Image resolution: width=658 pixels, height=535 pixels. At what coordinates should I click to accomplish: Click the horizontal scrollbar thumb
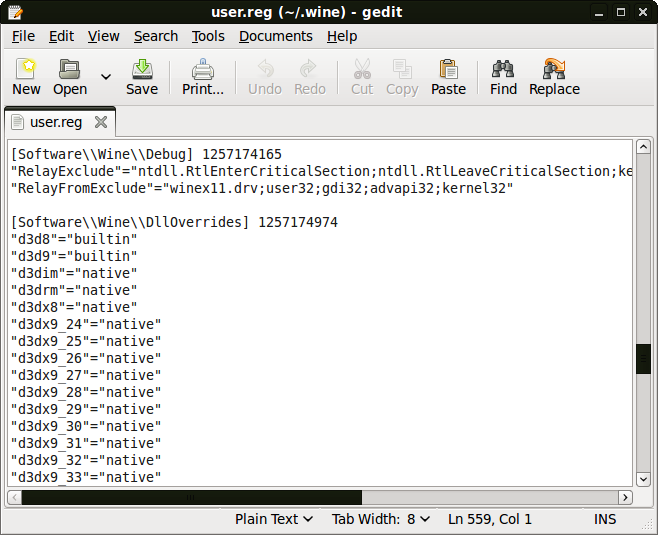192,498
